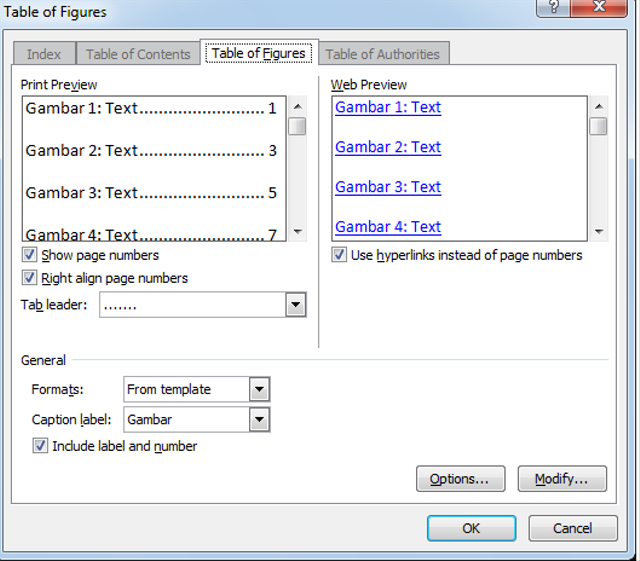Open the Tab leader dropdown
The height and width of the screenshot is (561, 640).
click(x=295, y=305)
